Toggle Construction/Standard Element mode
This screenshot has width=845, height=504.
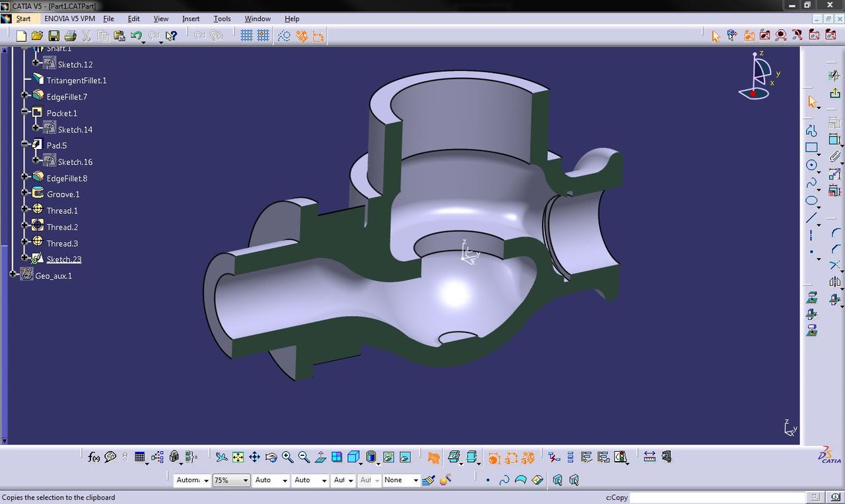tap(284, 36)
